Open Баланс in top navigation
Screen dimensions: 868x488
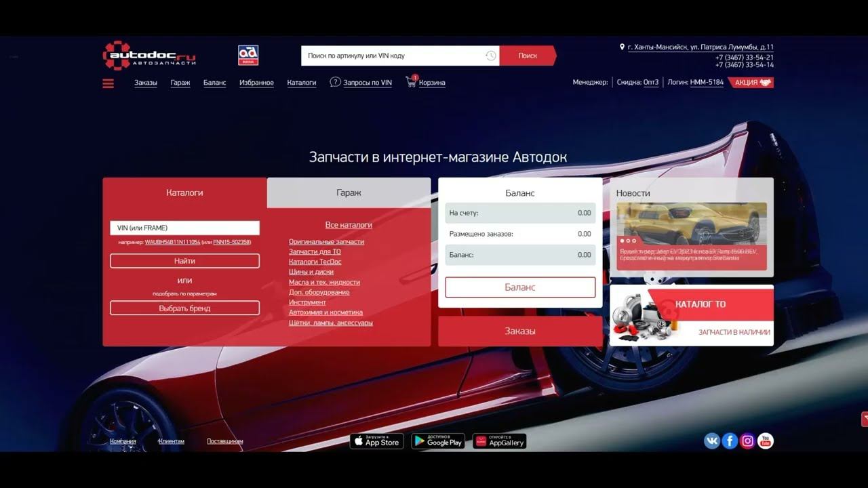[x=215, y=83]
